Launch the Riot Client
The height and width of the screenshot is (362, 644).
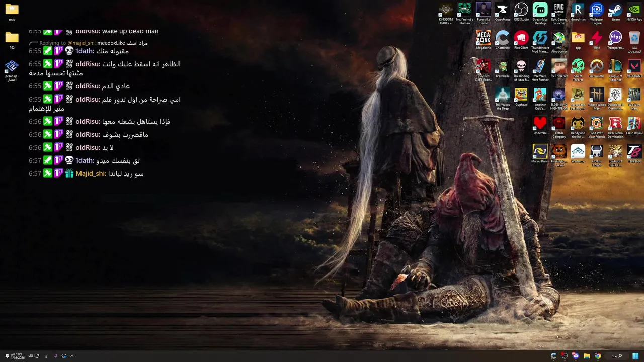[521, 40]
